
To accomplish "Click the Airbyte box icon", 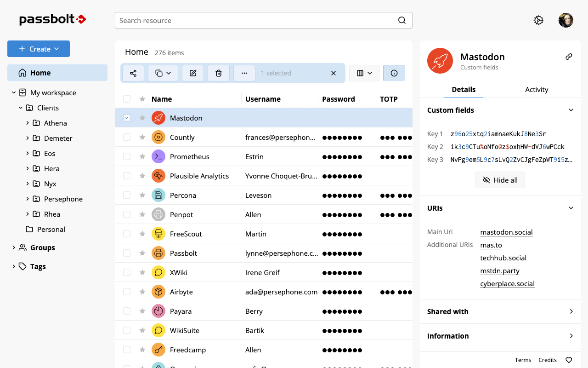I will click(158, 292).
